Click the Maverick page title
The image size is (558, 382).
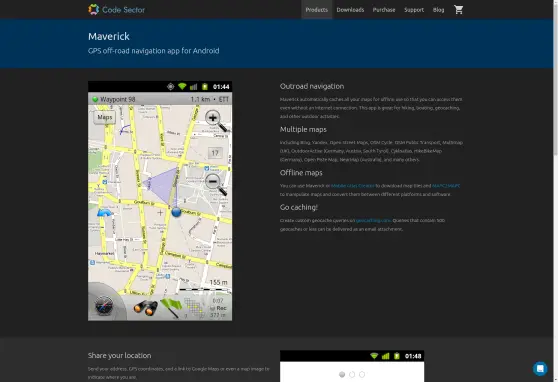[x=109, y=36]
